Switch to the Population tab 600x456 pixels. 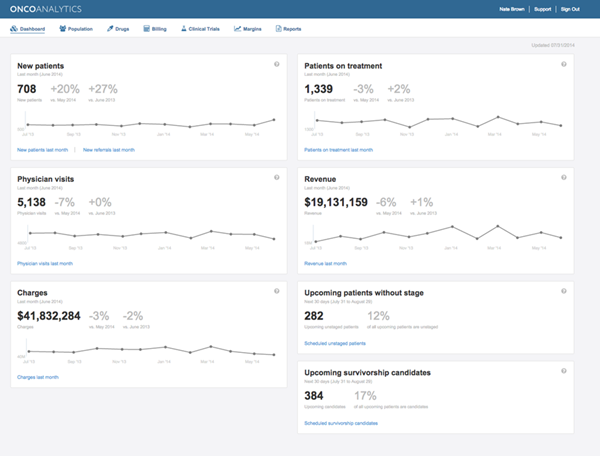point(77,29)
